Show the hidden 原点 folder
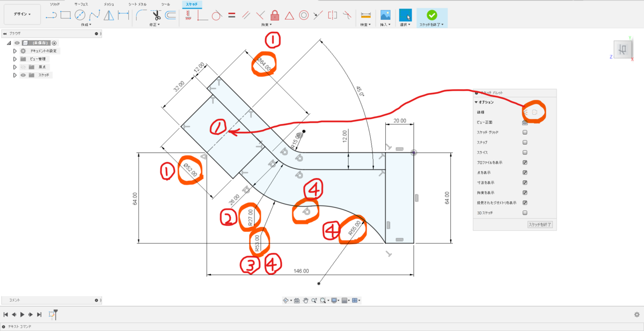The height and width of the screenshot is (331, 644). pos(23,67)
